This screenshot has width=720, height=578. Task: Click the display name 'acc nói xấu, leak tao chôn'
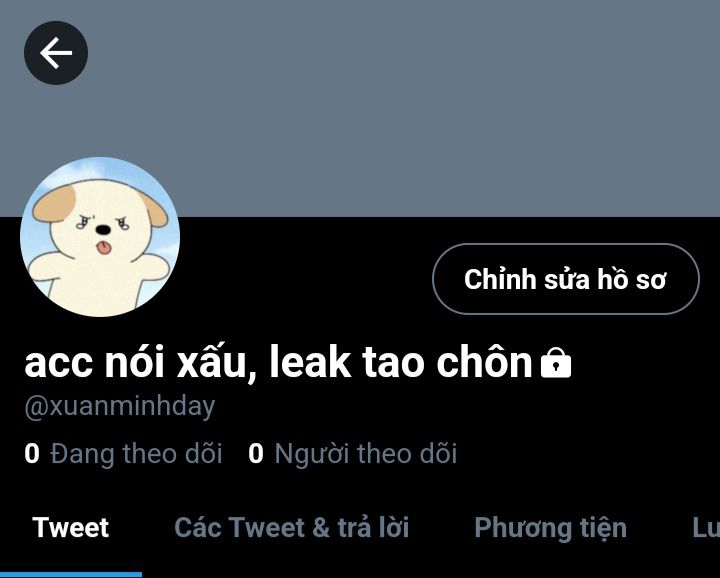tap(278, 362)
